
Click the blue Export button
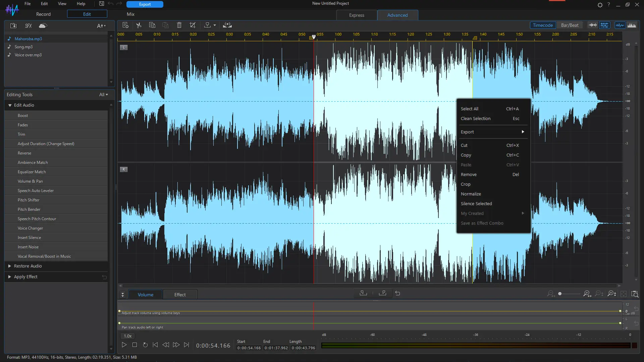coord(145,4)
